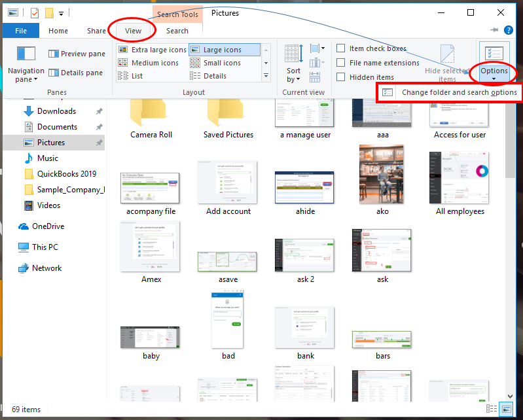Image resolution: width=523 pixels, height=420 pixels.
Task: Select Change folder and search options
Action: [x=450, y=92]
